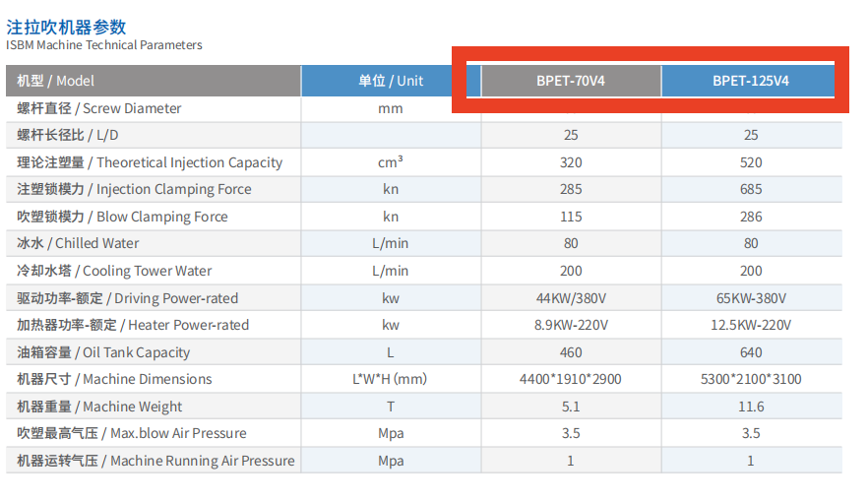Click the '44KW/380V' driving power cell
The width and height of the screenshot is (868, 502).
tap(571, 299)
